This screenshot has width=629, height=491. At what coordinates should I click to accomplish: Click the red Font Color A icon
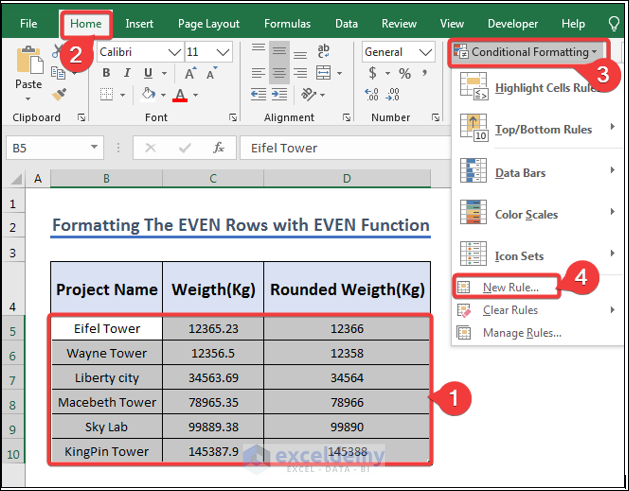[x=180, y=95]
